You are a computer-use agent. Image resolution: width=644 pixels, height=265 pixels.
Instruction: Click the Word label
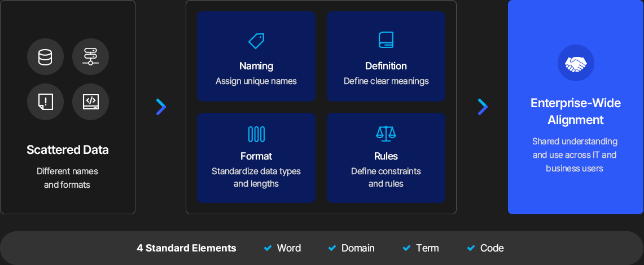coord(289,248)
